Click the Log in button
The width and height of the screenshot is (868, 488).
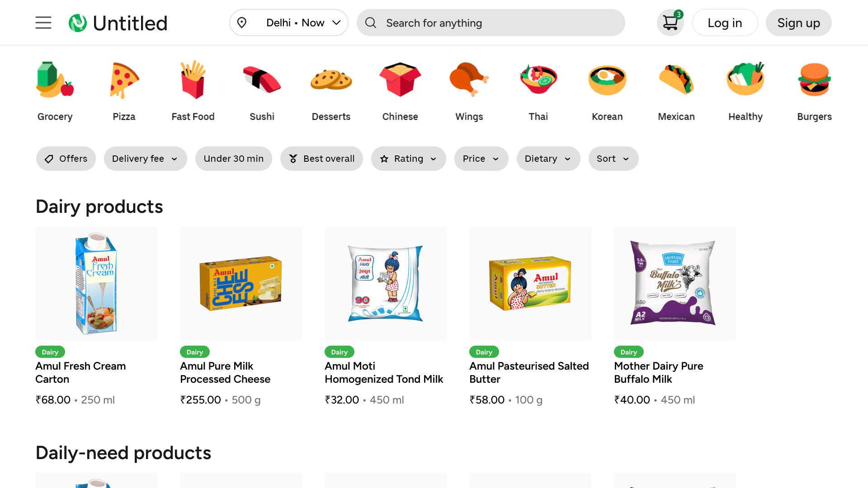(x=725, y=22)
